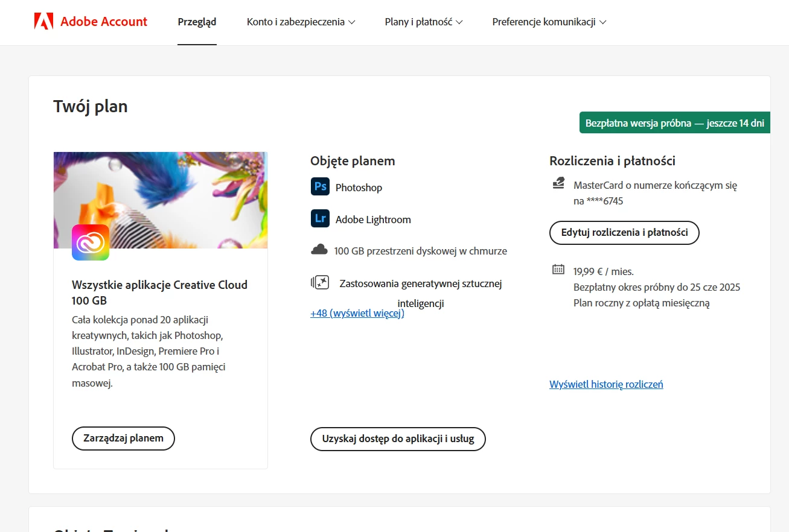Expand Plany i płatność menu
Image resolution: width=789 pixels, height=532 pixels.
point(424,22)
